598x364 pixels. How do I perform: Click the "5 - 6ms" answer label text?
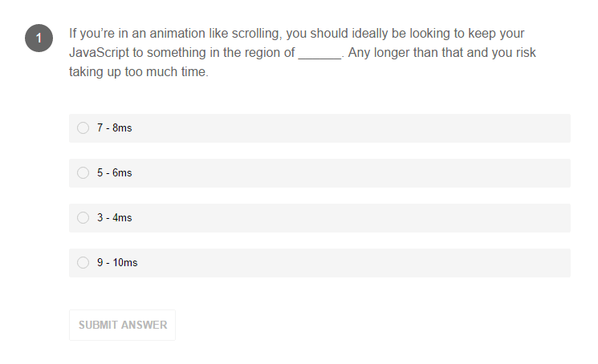click(114, 173)
